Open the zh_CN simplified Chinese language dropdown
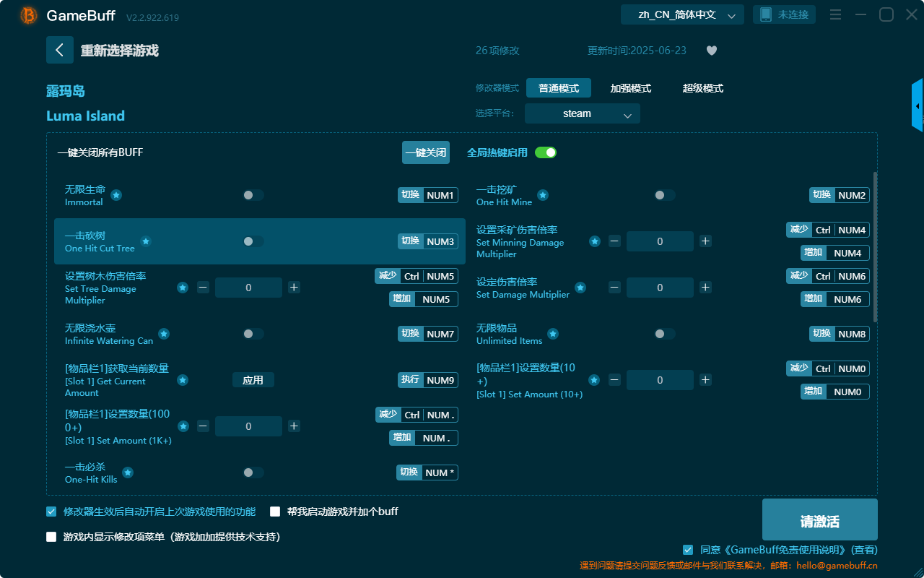 [x=681, y=14]
